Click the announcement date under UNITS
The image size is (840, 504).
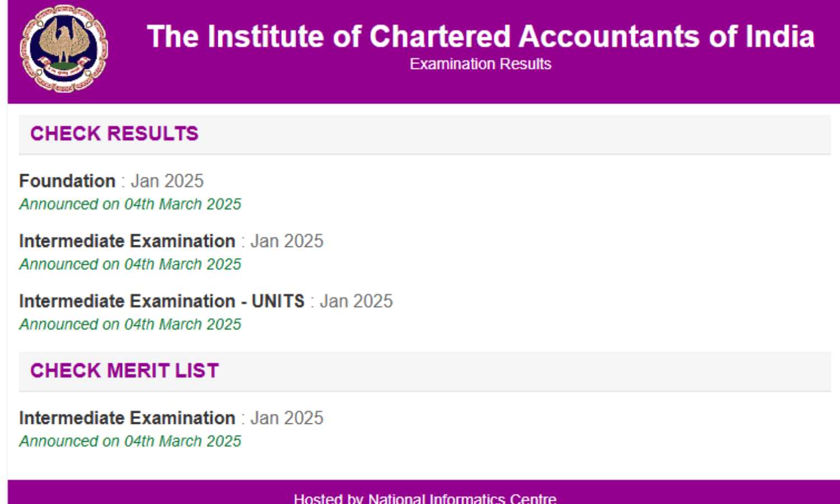pos(130,324)
